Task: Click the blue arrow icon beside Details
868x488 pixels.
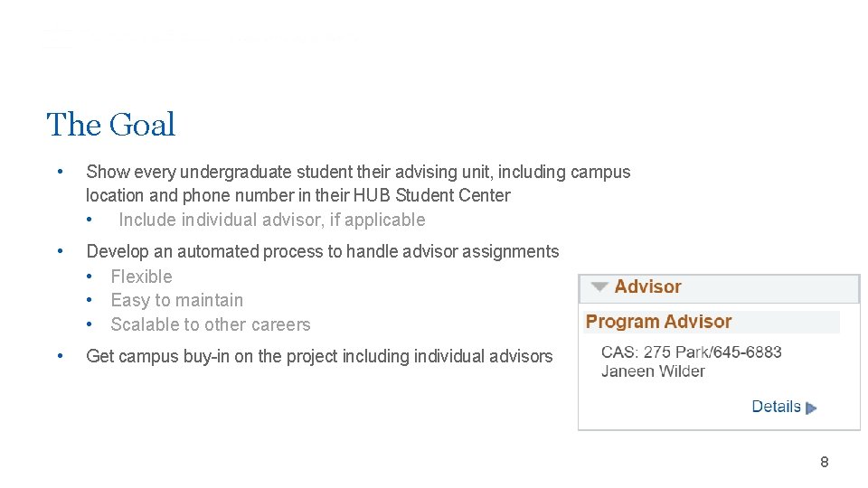Action: click(x=812, y=408)
